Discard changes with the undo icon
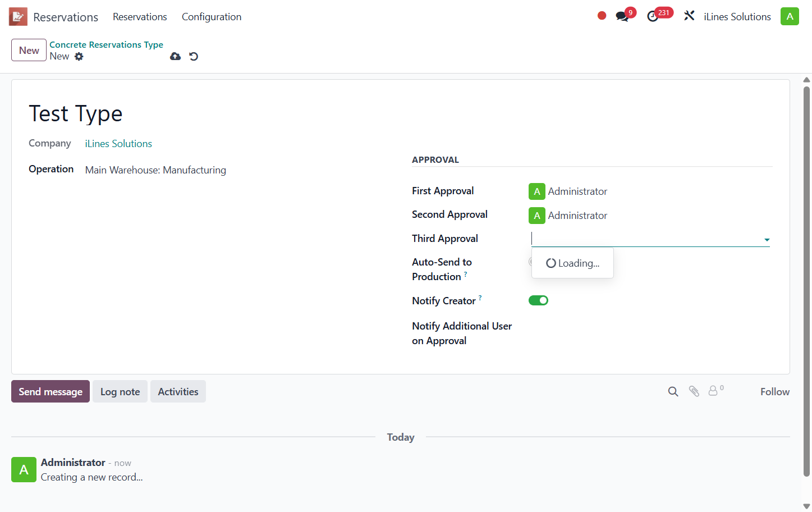812x512 pixels. tap(194, 56)
